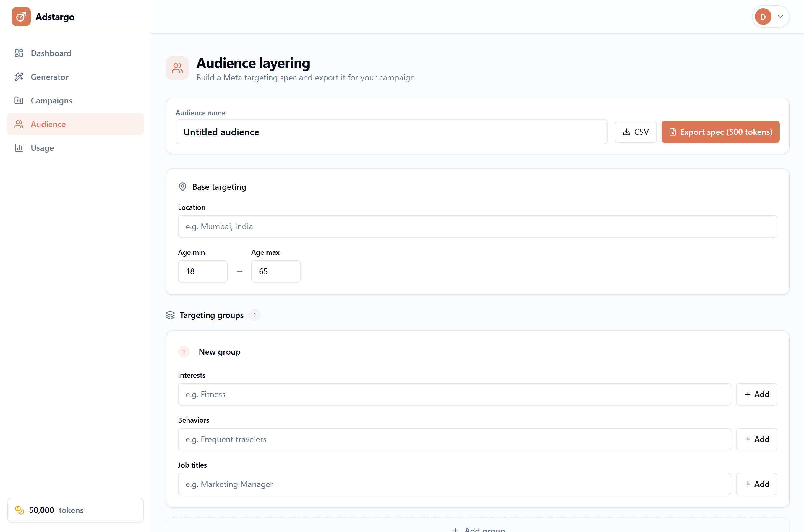Focus the Behaviors input field
Image resolution: width=804 pixels, height=532 pixels.
454,439
